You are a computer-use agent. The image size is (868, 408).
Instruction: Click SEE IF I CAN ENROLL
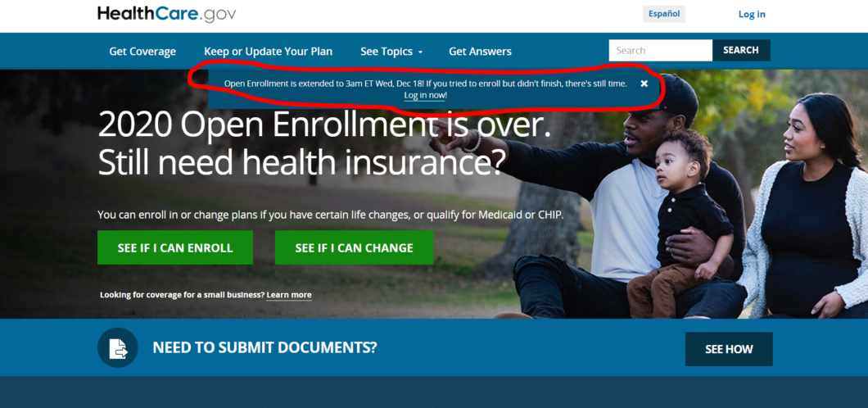(x=175, y=247)
